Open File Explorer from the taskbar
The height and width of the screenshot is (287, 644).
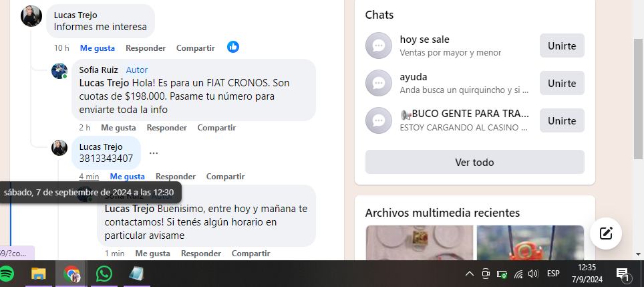39,274
